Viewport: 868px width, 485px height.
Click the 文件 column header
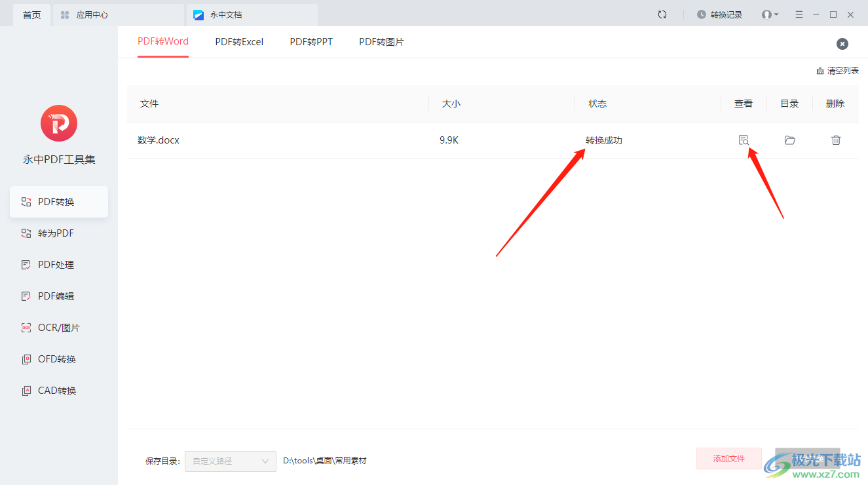[x=149, y=104]
